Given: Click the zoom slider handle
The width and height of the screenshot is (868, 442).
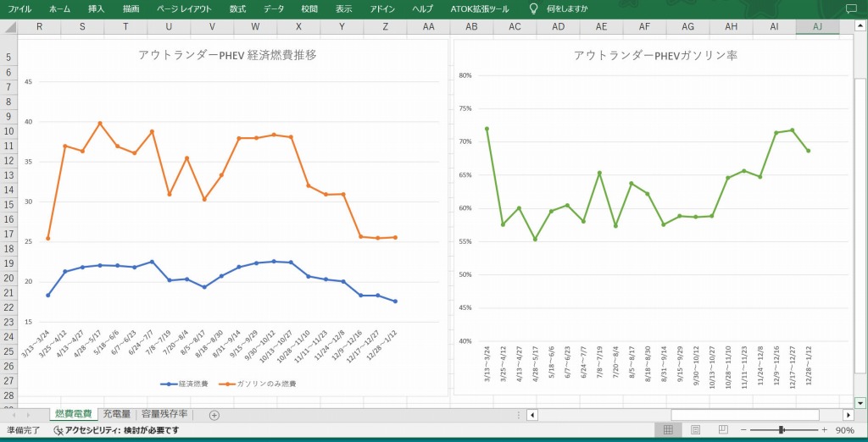Looking at the screenshot, I should (x=781, y=430).
